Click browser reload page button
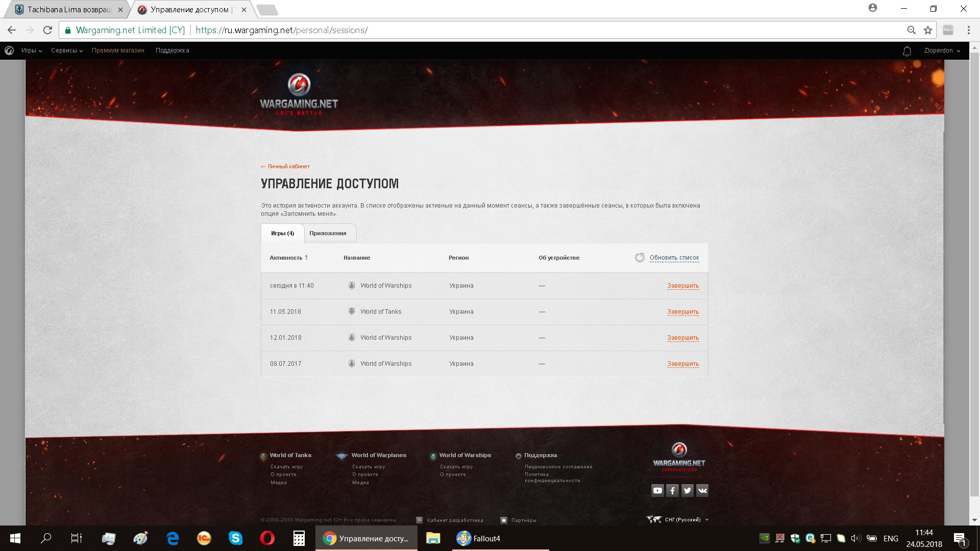Viewport: 980px width, 551px height. pos(47,30)
